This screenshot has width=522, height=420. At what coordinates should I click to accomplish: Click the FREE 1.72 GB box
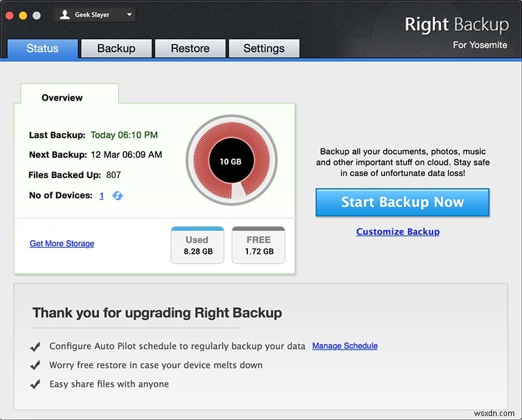pos(258,245)
